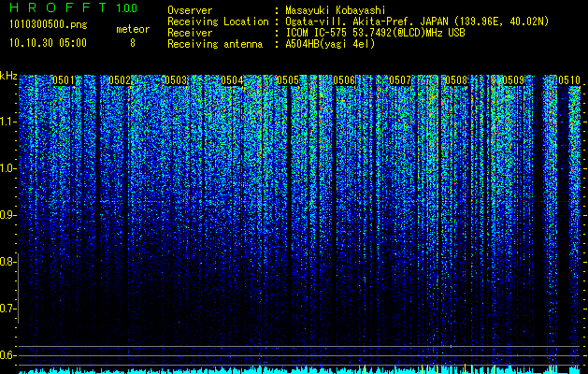Screen dimensions: 588x374
Task: Click the 0.9 frequency axis label
Action: tap(8, 215)
